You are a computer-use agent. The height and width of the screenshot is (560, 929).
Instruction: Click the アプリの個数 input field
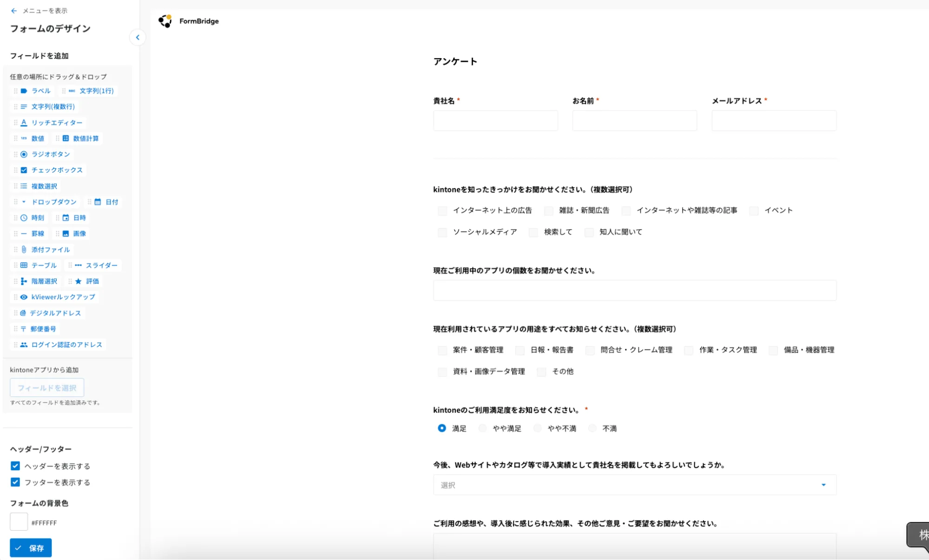tap(635, 290)
